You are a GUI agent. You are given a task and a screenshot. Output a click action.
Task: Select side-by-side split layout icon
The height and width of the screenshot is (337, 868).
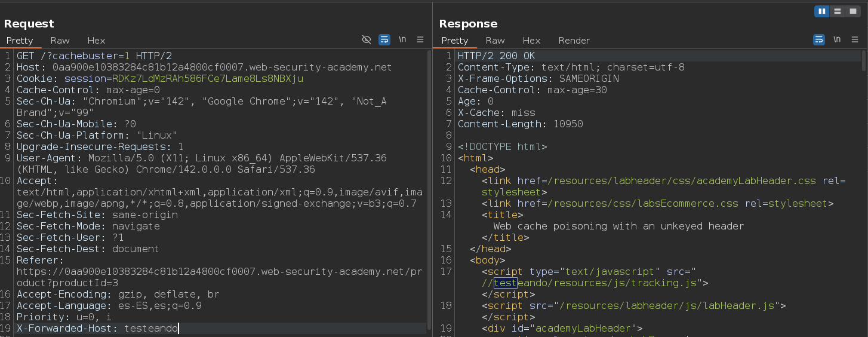click(822, 11)
